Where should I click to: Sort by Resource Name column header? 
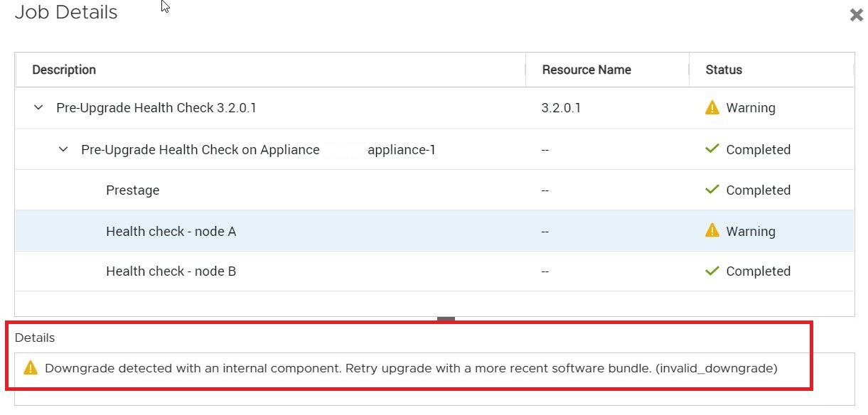pos(586,70)
